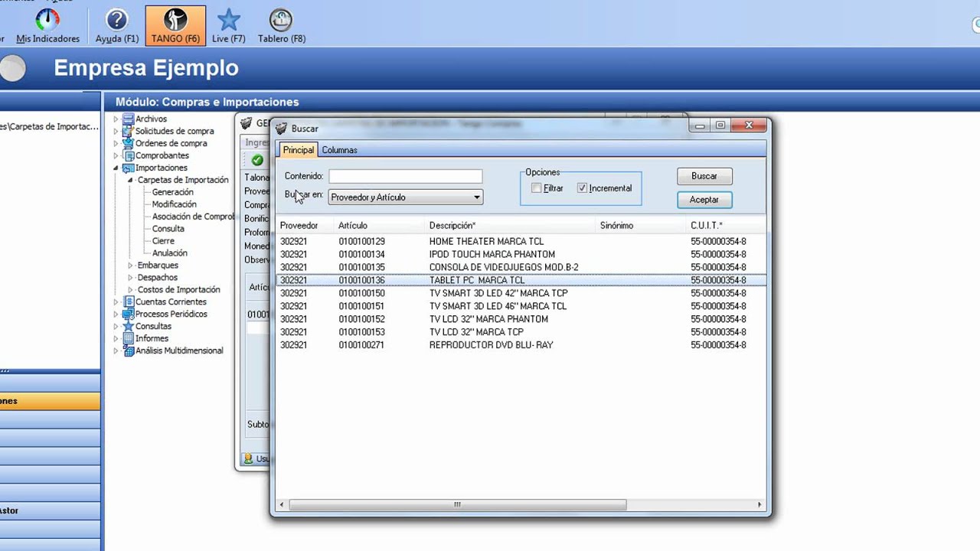Click the Informes tree icon
Screen dimensions: 980x551
pyautogui.click(x=129, y=338)
